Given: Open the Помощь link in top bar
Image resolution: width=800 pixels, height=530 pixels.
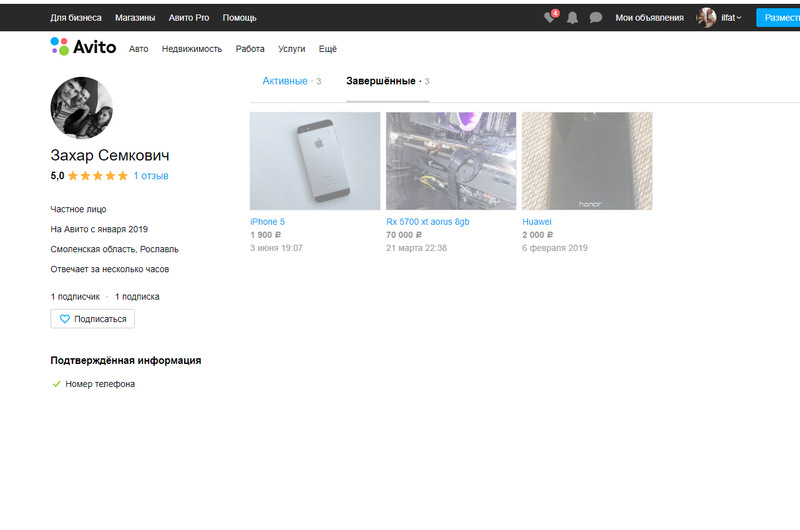Looking at the screenshot, I should click(x=239, y=18).
